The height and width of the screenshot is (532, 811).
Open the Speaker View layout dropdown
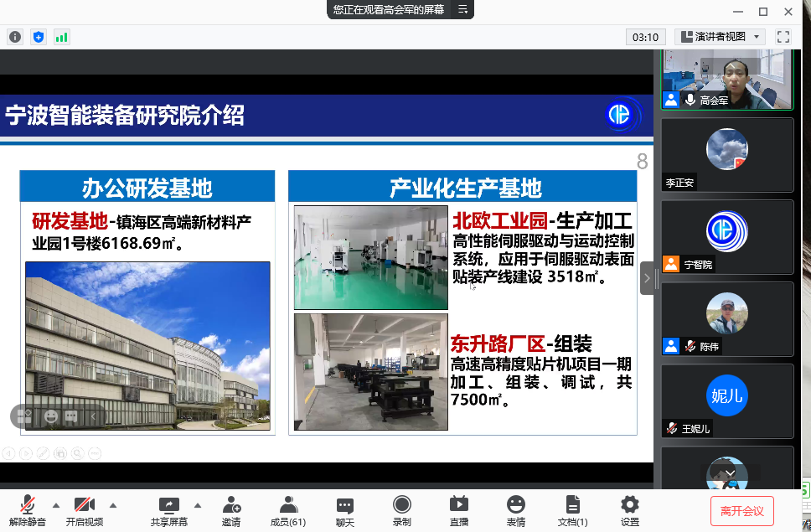(x=721, y=37)
